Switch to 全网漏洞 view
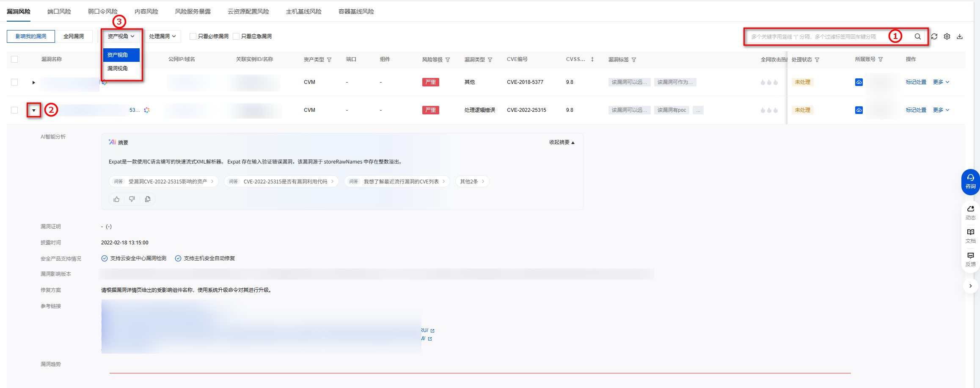Viewport: 980px width, 388px height. pos(74,36)
